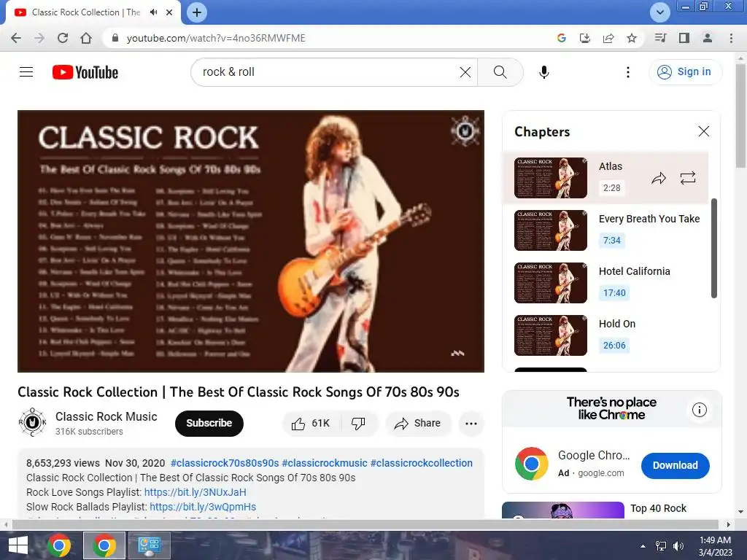Go to YouTube home via logo
This screenshot has height=560, width=747.
click(85, 72)
